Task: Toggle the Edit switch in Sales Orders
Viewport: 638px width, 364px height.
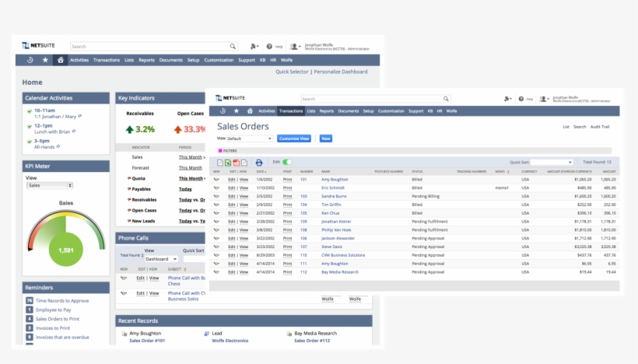Action: pyautogui.click(x=287, y=162)
